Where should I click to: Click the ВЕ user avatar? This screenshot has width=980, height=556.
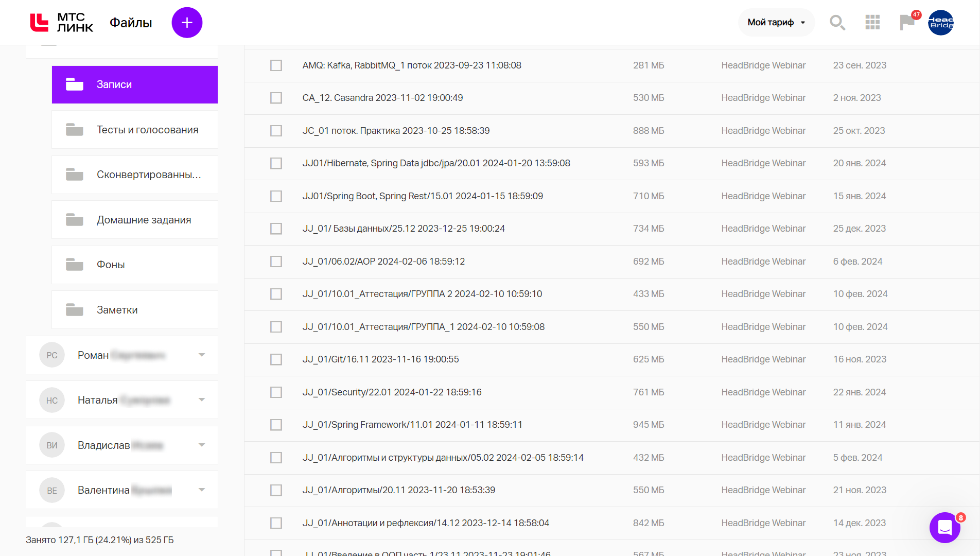click(52, 490)
